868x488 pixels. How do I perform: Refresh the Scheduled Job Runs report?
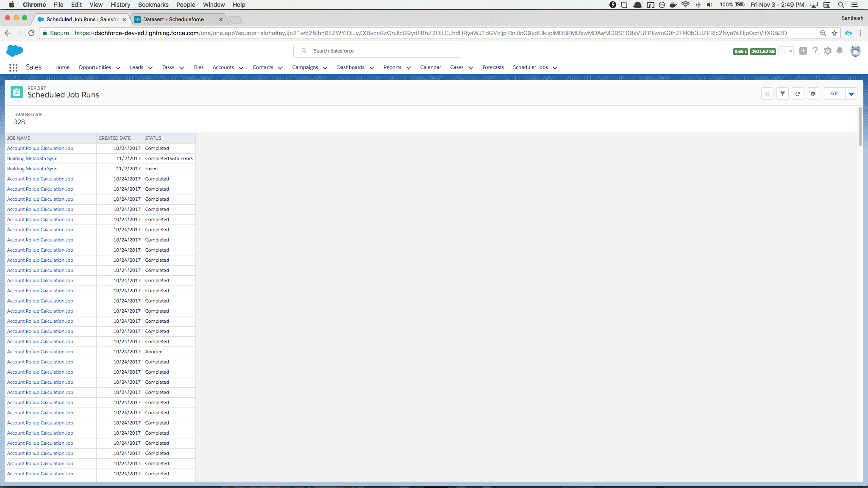click(798, 94)
